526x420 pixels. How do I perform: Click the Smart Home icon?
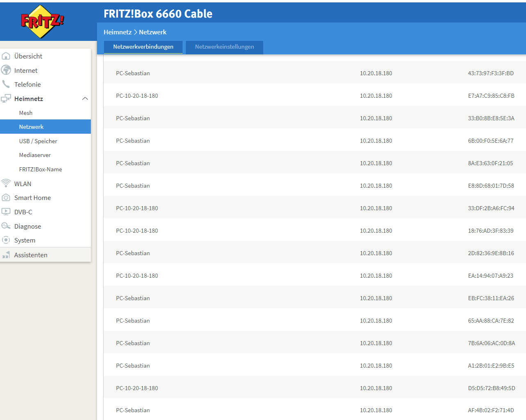click(x=6, y=198)
